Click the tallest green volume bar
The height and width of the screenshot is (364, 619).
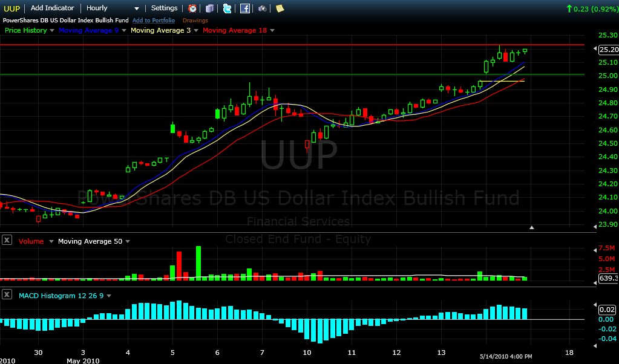[x=198, y=263]
